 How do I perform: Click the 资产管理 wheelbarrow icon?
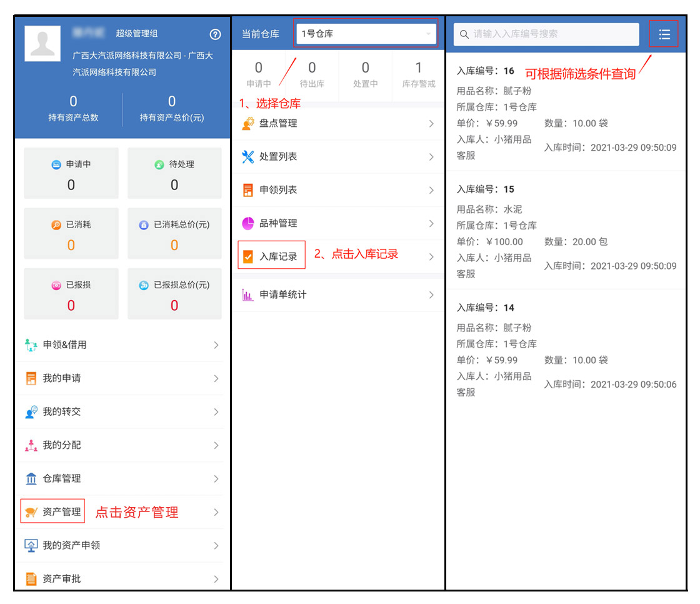(31, 512)
